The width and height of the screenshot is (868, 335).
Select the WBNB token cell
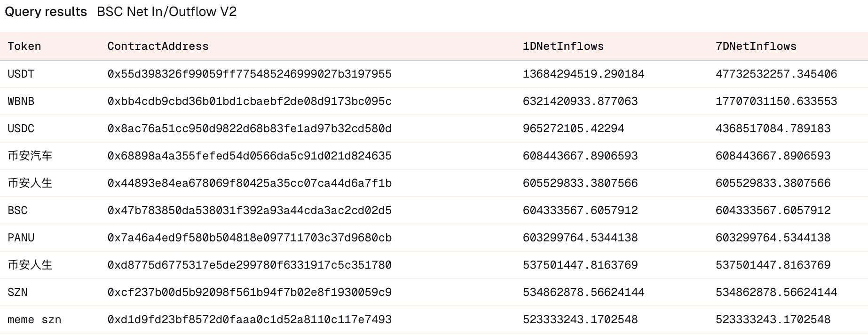(21, 101)
